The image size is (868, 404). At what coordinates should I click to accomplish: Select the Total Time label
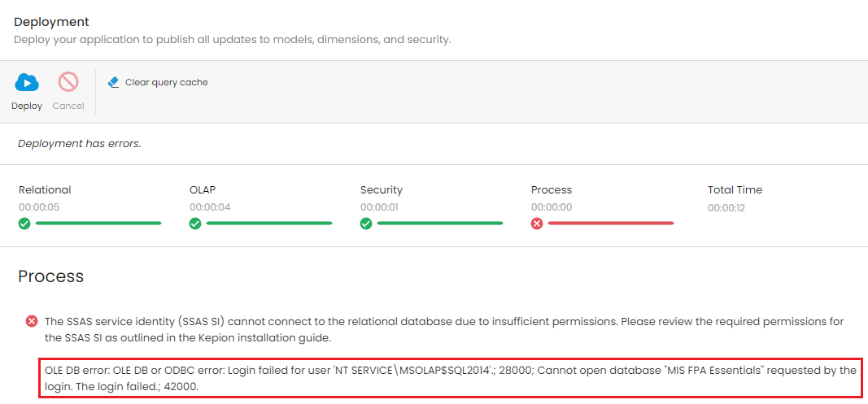pos(735,190)
